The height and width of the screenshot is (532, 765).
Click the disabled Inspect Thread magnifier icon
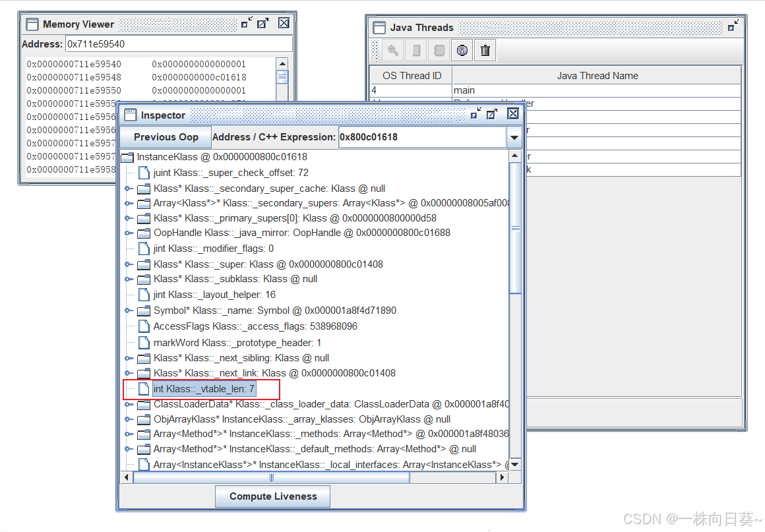pyautogui.click(x=393, y=50)
